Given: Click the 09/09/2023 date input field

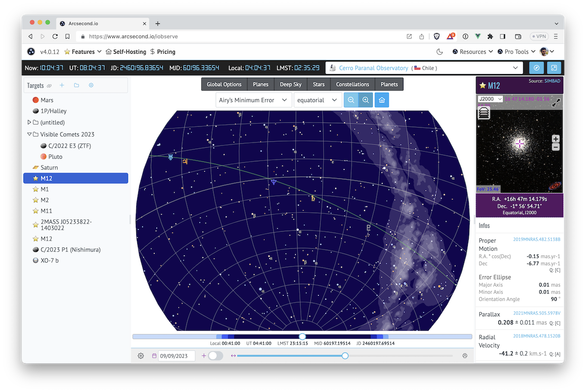Looking at the screenshot, I should (176, 356).
